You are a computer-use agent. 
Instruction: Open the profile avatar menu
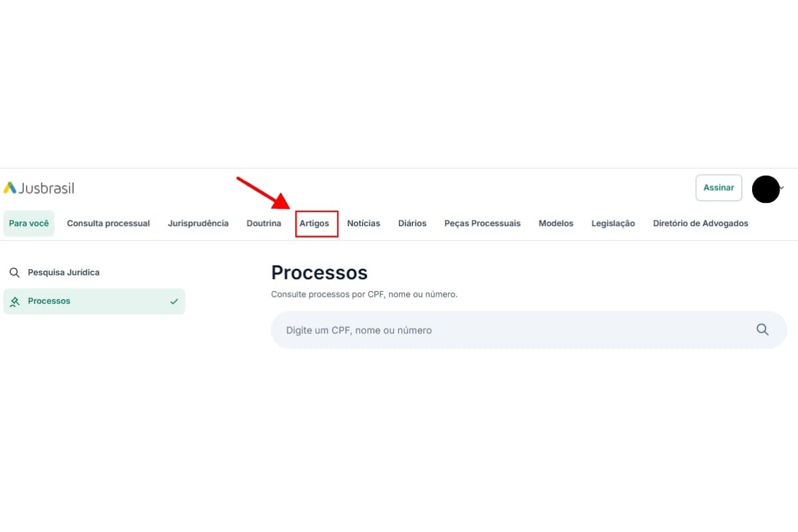[x=765, y=190]
